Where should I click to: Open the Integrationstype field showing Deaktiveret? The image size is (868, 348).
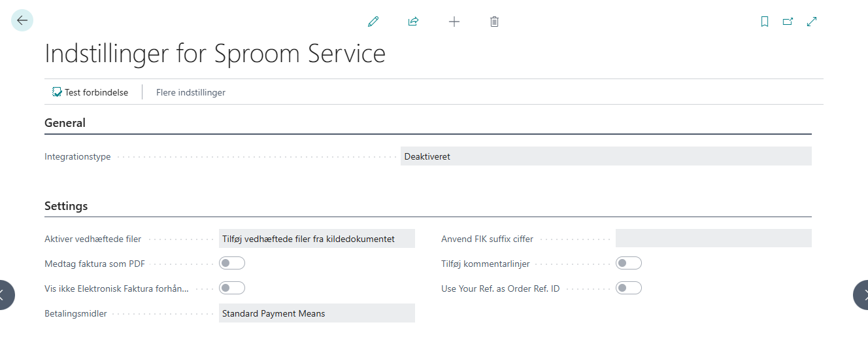coord(606,156)
